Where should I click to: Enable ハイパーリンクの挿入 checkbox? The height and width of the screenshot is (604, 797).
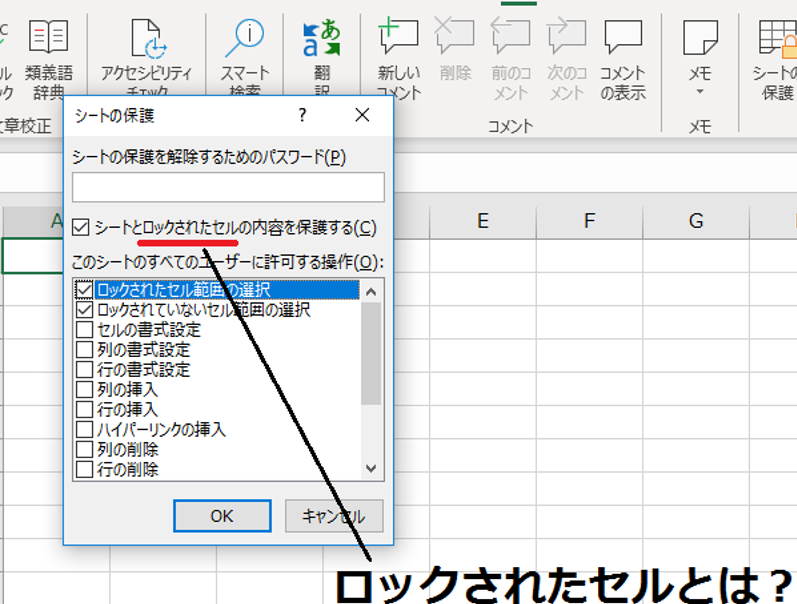tap(84, 430)
